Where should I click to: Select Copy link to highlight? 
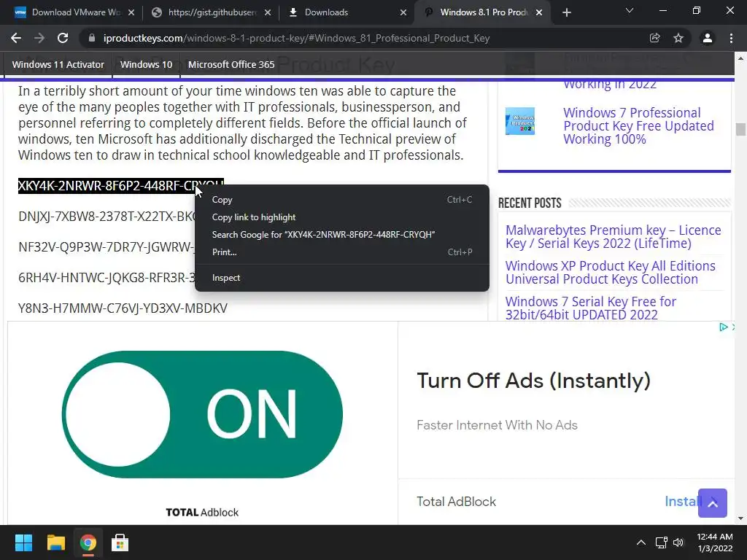342,217
